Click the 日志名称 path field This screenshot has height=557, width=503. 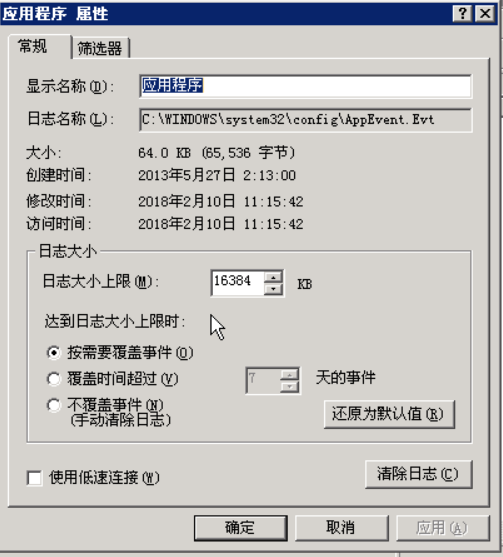tap(305, 120)
